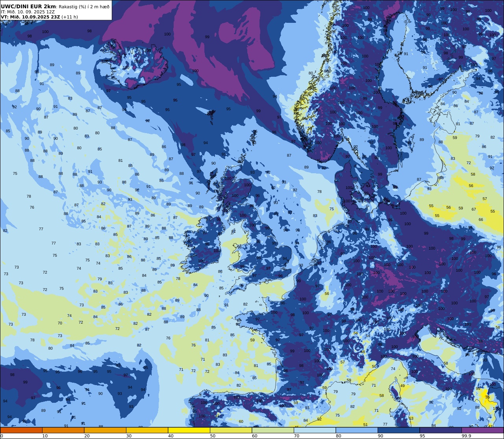Click the '35' humidity value on the map

coord(487,397)
